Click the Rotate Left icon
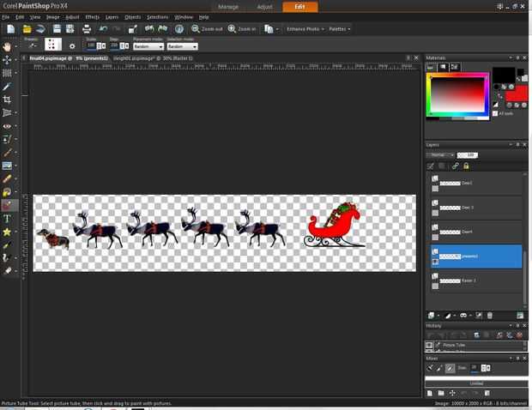 149,29
